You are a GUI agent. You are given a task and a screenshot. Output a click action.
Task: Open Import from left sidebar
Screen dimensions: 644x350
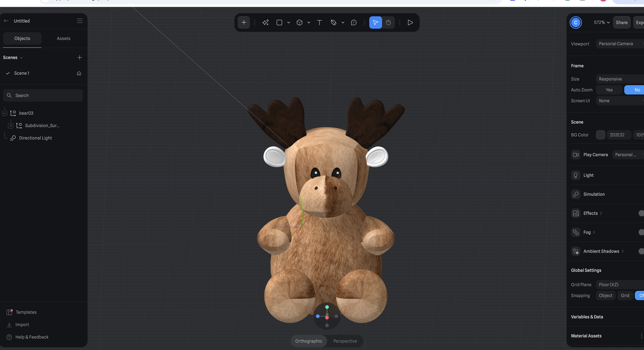coord(22,324)
